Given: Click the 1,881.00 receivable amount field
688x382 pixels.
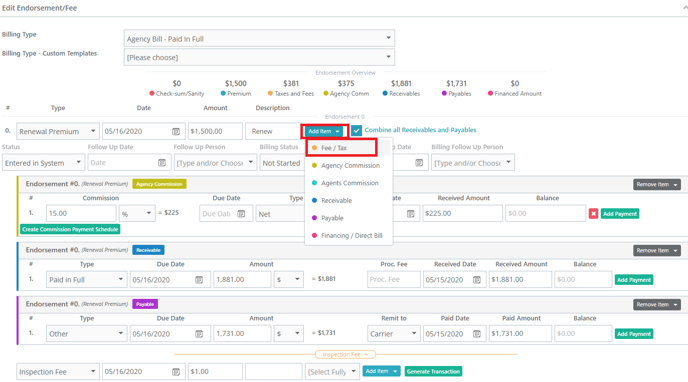Looking at the screenshot, I should 242,280.
